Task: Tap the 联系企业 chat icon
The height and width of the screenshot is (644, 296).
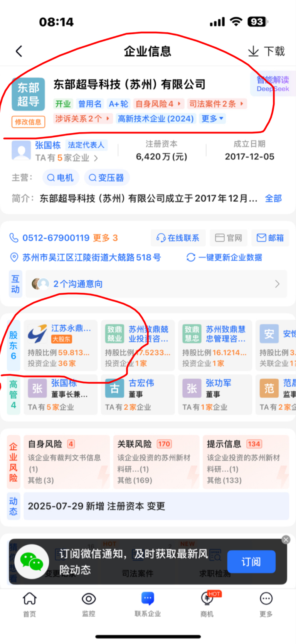Action: pyautogui.click(x=148, y=605)
